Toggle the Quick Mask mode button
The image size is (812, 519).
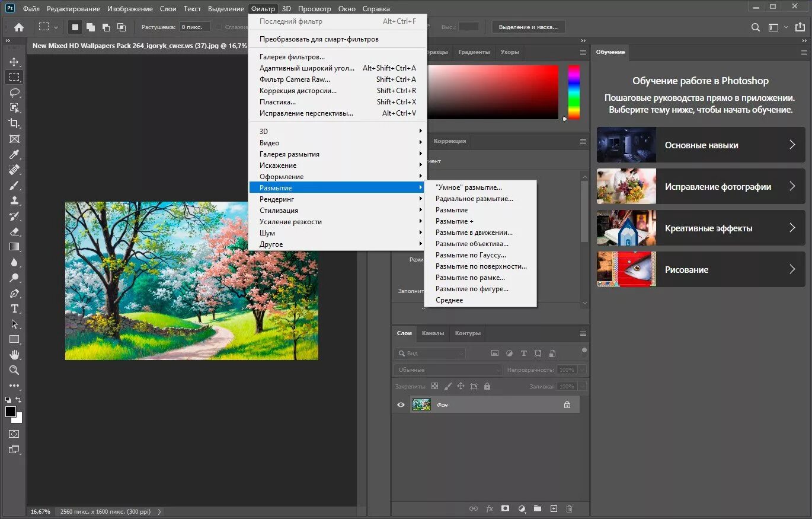pyautogui.click(x=14, y=434)
